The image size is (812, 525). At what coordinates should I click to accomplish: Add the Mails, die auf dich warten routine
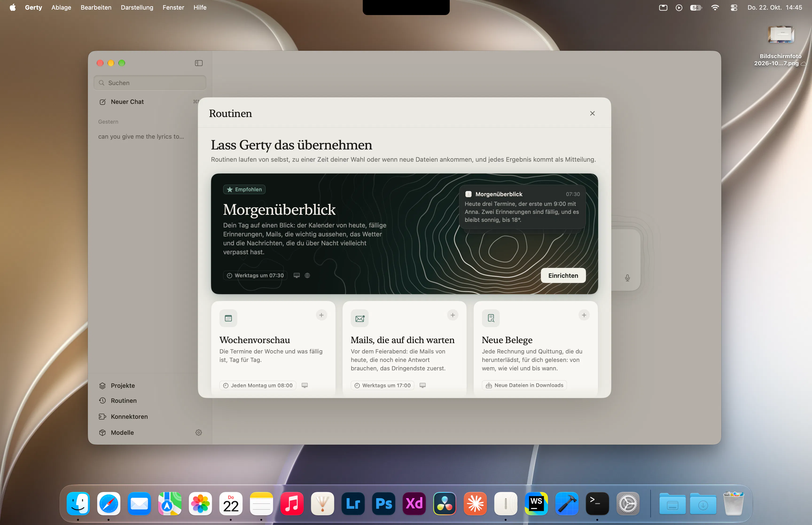coord(453,315)
